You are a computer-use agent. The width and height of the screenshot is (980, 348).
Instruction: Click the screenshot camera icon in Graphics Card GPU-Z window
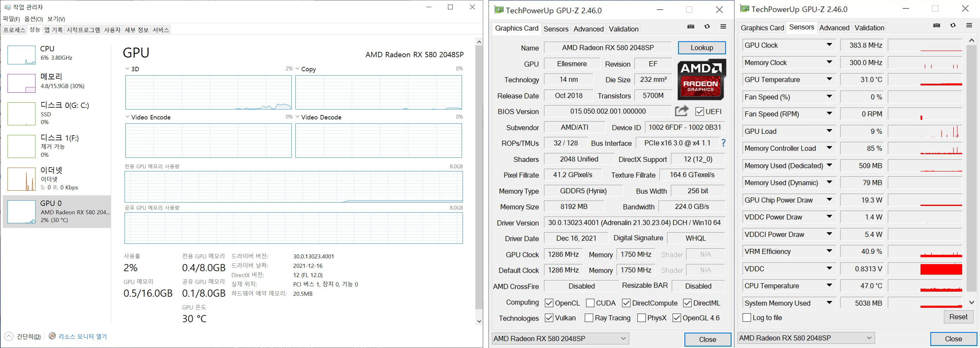pos(690,27)
